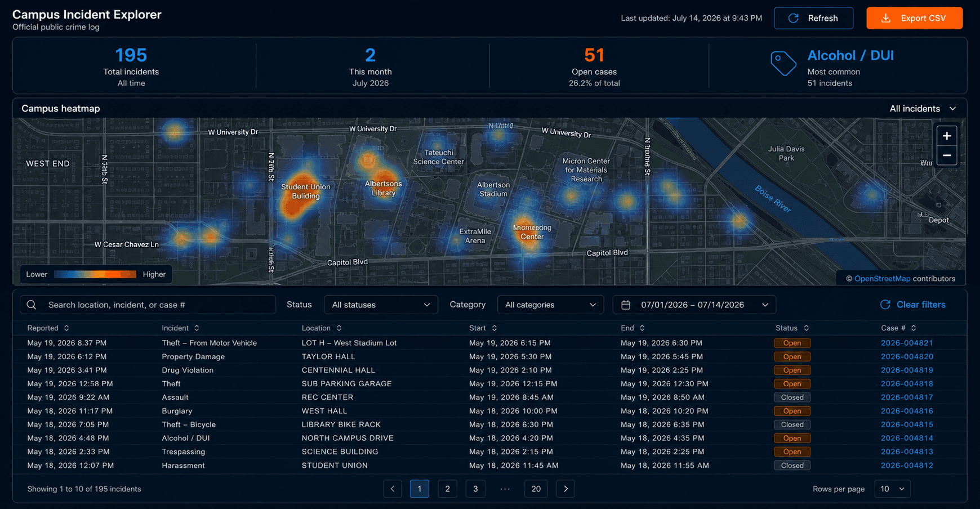Open case 2026-004815
The height and width of the screenshot is (509, 980).
(x=907, y=425)
